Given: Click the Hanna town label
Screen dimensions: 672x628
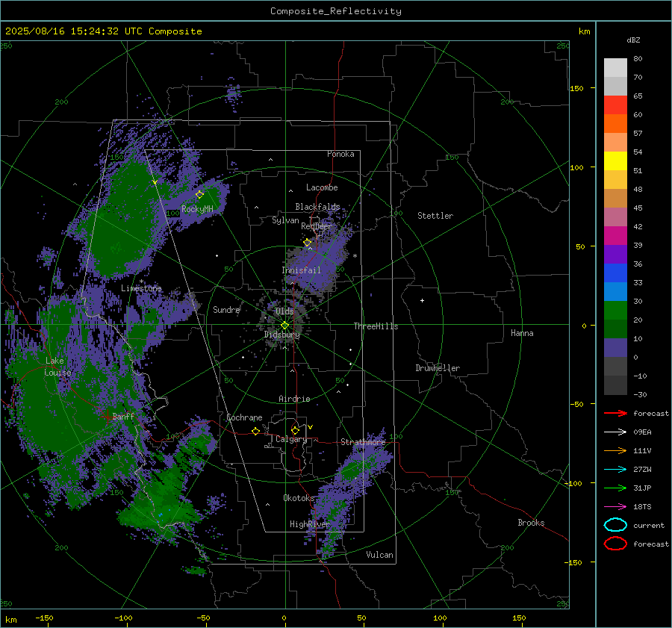Looking at the screenshot, I should (x=522, y=333).
